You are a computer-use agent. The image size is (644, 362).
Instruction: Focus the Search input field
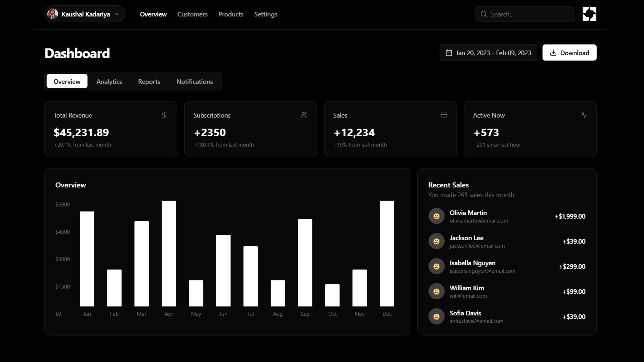(525, 14)
